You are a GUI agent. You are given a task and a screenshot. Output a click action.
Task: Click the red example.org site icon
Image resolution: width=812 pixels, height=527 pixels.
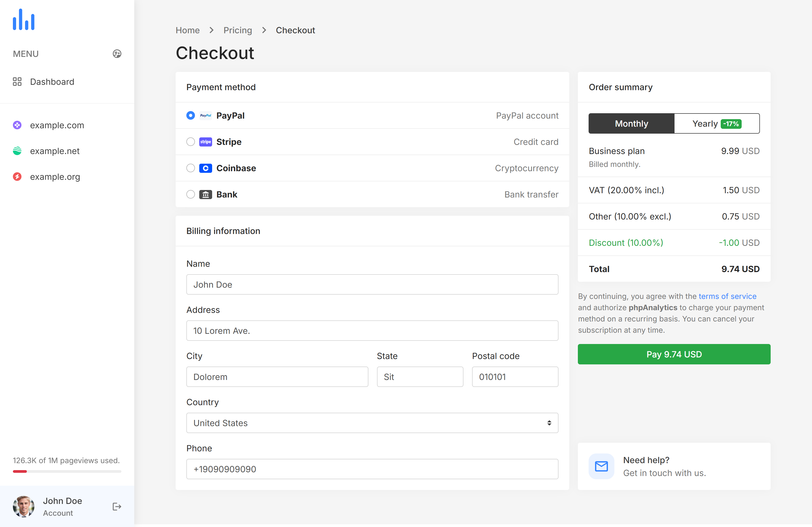pyautogui.click(x=17, y=177)
